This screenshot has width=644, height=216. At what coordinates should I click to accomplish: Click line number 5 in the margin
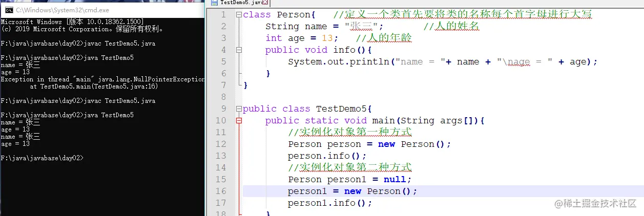coord(223,61)
